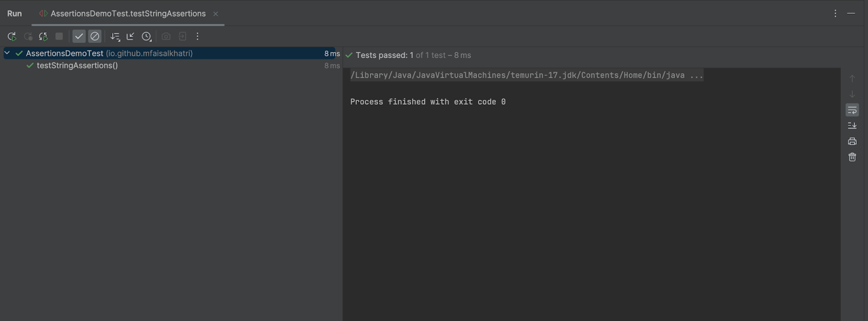Close the testStringAssertions run tab
This screenshot has height=321, width=868.
[216, 14]
